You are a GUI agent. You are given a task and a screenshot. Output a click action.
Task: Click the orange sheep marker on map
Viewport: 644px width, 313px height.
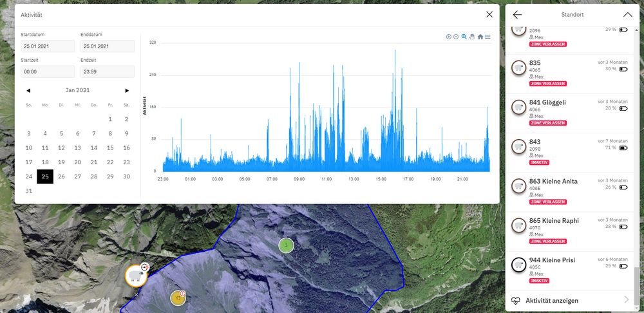pos(136,276)
